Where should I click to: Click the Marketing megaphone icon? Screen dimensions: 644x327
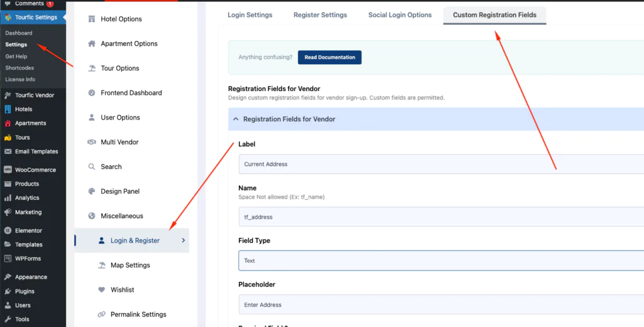(8, 213)
